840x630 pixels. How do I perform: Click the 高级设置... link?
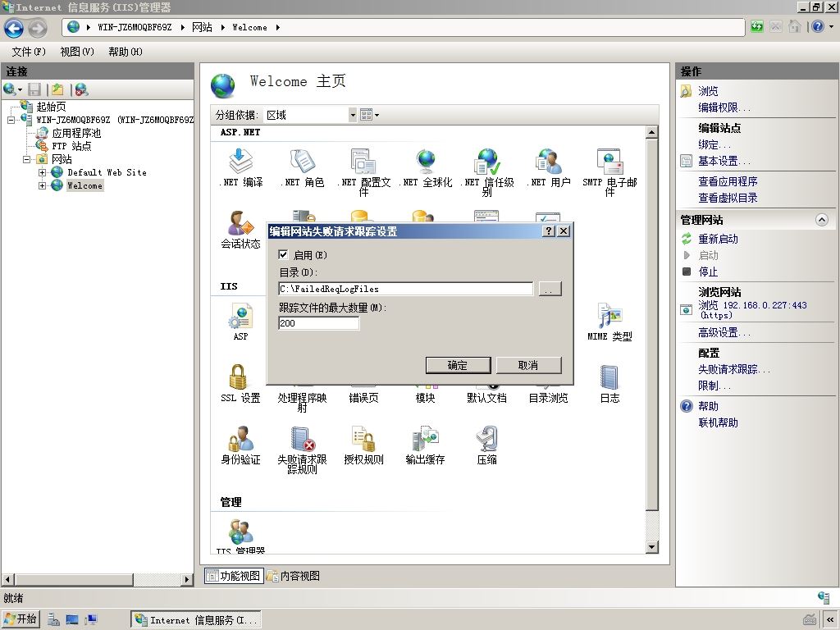click(x=724, y=333)
